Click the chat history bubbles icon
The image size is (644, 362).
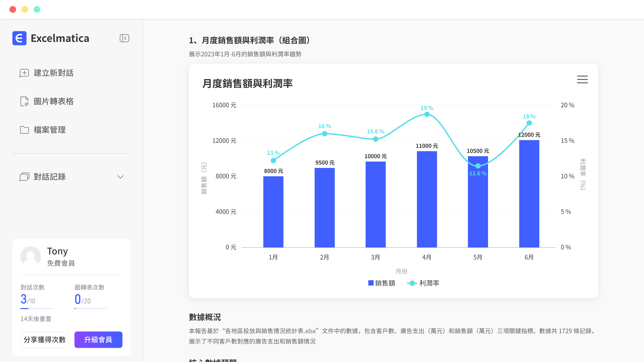point(24,177)
